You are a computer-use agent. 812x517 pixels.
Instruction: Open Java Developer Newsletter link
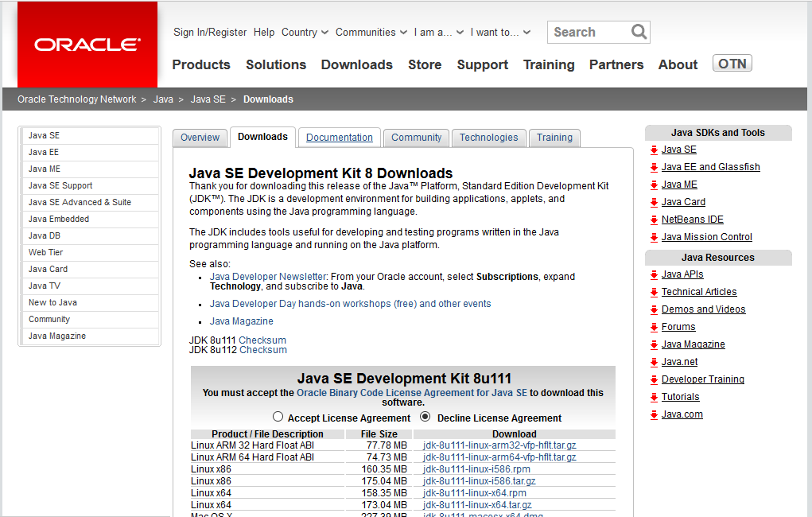(x=268, y=277)
